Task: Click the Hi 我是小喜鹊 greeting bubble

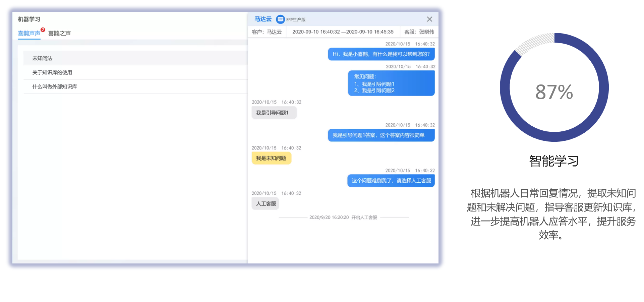Action: pos(381,54)
